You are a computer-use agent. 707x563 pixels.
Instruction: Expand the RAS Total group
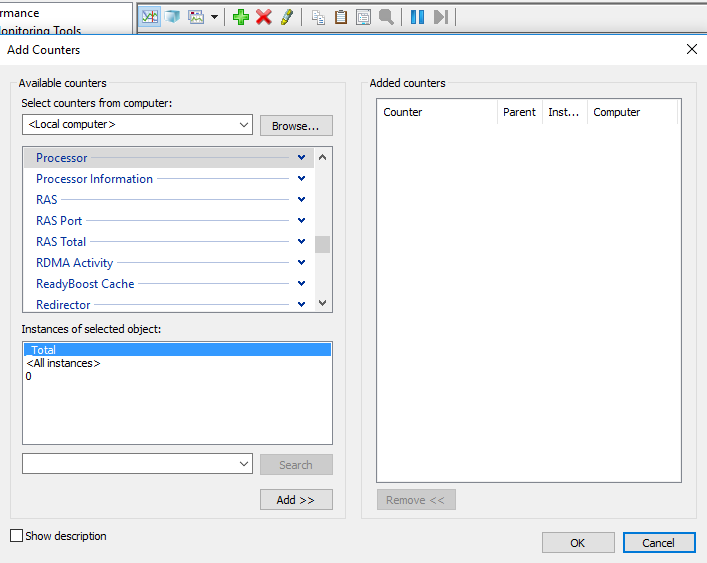point(302,242)
